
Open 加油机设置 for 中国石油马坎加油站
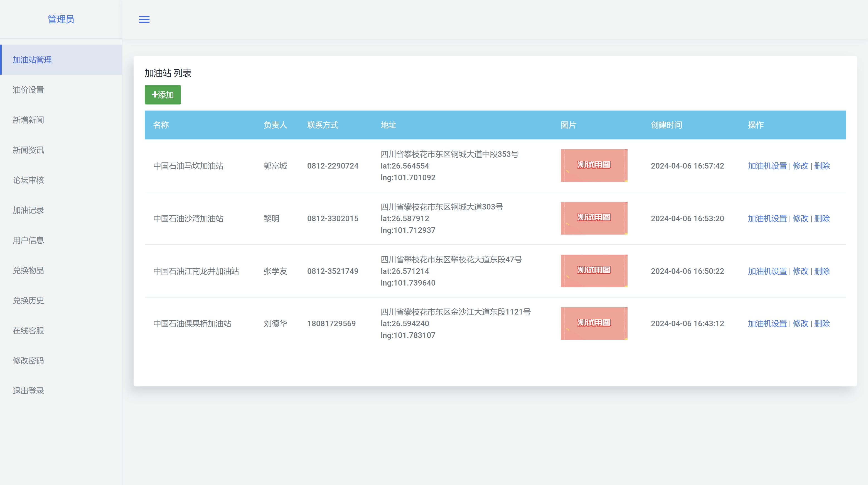point(767,166)
